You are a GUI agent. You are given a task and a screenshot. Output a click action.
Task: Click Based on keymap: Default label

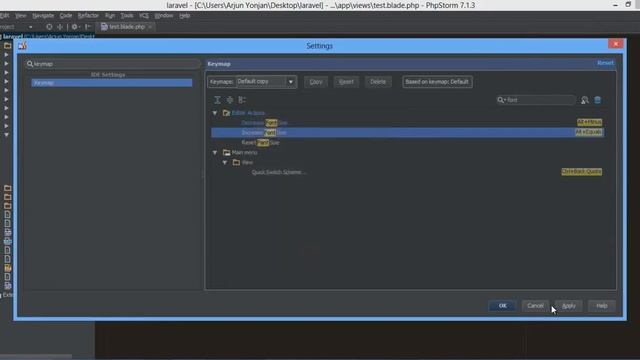pos(437,82)
